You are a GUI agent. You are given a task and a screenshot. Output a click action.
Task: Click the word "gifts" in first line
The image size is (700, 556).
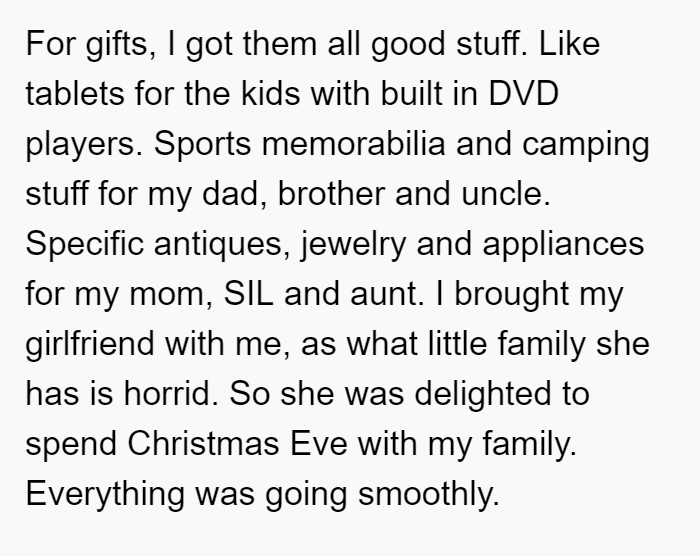point(117,45)
